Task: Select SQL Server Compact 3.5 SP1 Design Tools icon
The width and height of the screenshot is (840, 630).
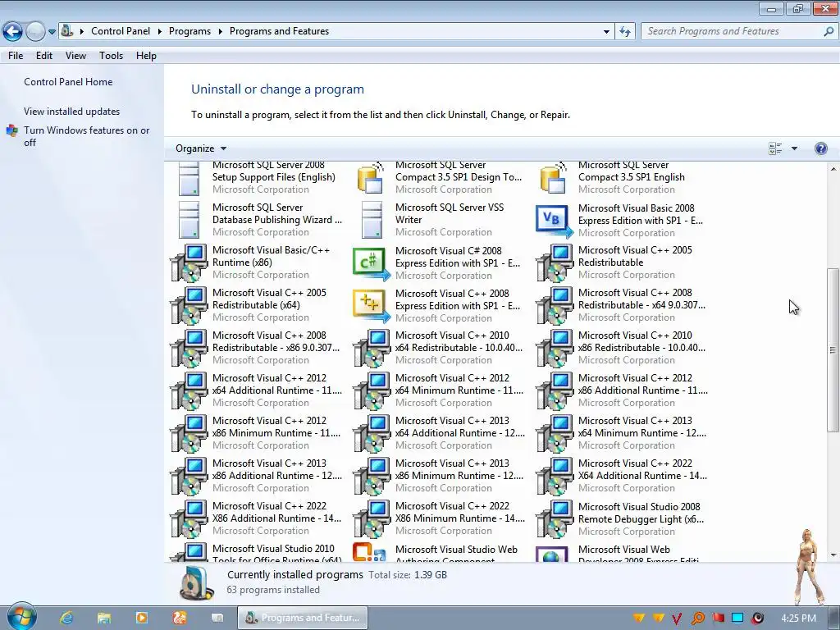Action: [371, 178]
